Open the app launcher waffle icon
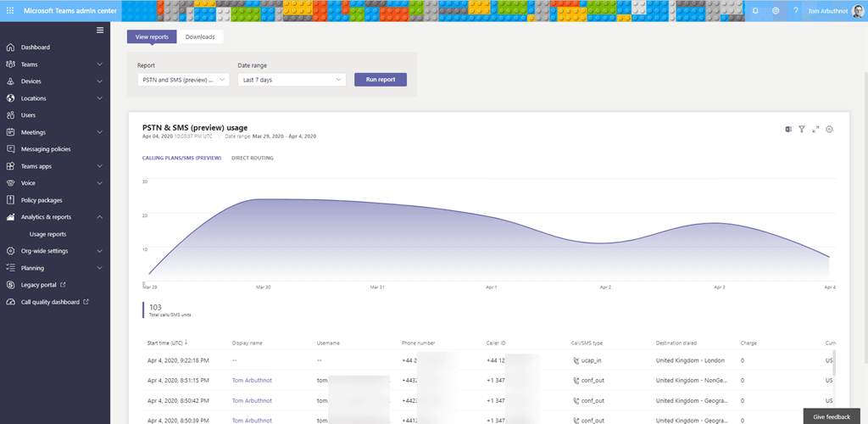 [10, 10]
